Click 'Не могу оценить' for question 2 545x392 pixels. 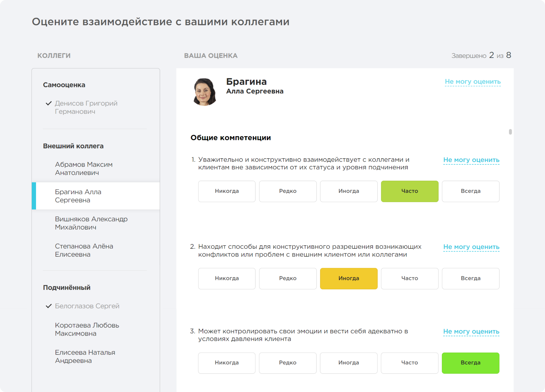pyautogui.click(x=471, y=247)
